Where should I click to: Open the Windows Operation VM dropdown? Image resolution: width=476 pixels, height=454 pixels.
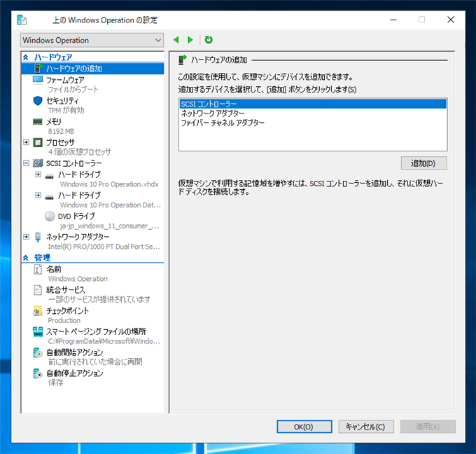[x=92, y=40]
